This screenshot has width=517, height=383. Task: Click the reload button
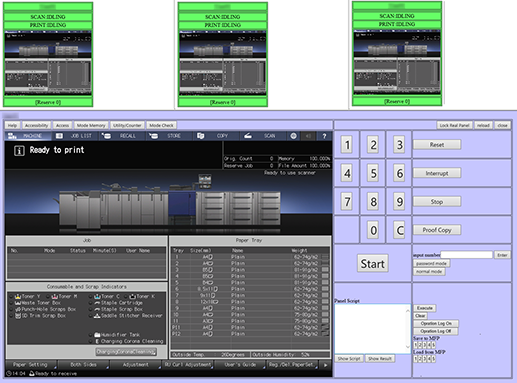tap(483, 125)
